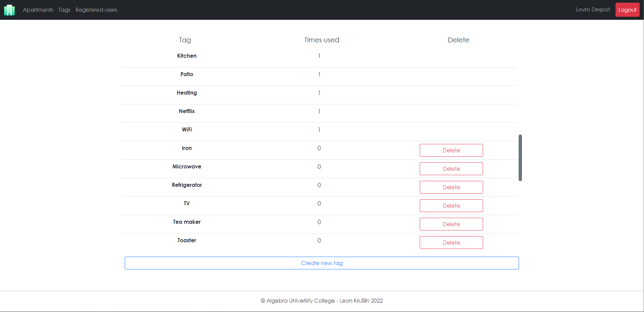This screenshot has height=312, width=644.
Task: Delete the Tea maker tag
Action: click(x=451, y=224)
